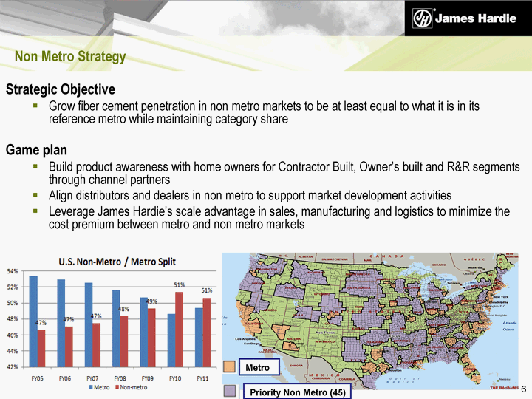This screenshot has height=399, width=532.
Task: Select the Priority Non Metro (45) label
Action: click(x=295, y=392)
